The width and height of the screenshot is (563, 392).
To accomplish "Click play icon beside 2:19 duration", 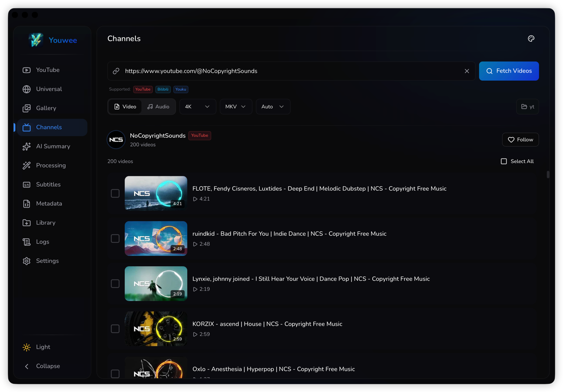I will click(x=195, y=289).
